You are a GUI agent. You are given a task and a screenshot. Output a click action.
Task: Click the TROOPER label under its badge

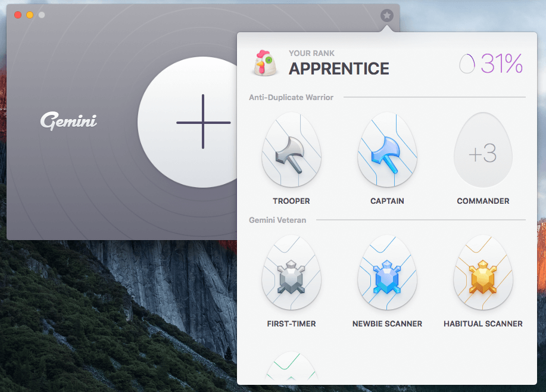pyautogui.click(x=291, y=201)
